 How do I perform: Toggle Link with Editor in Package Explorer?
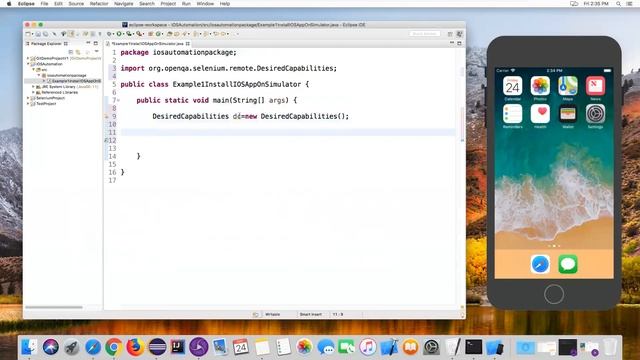(x=78, y=52)
